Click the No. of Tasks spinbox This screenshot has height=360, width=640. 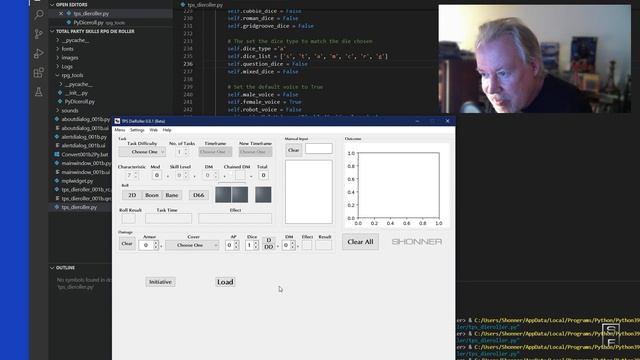tap(182, 152)
